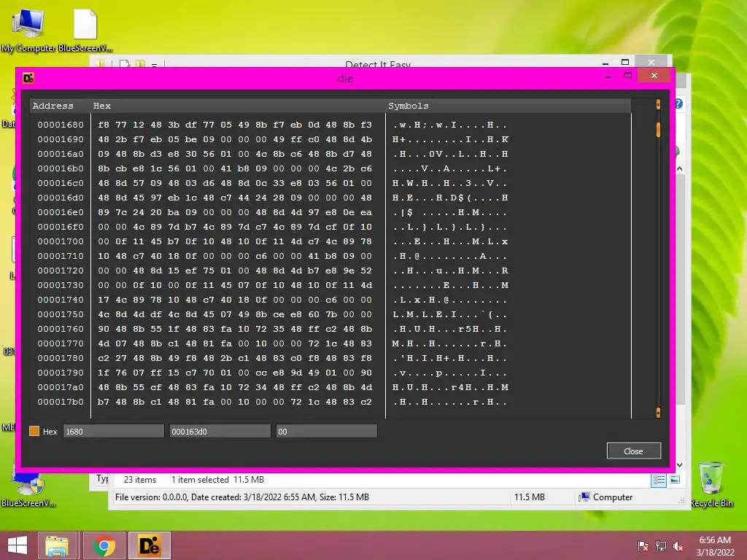Select address row 00001760
Viewport: 747px width, 560px height.
(x=61, y=329)
